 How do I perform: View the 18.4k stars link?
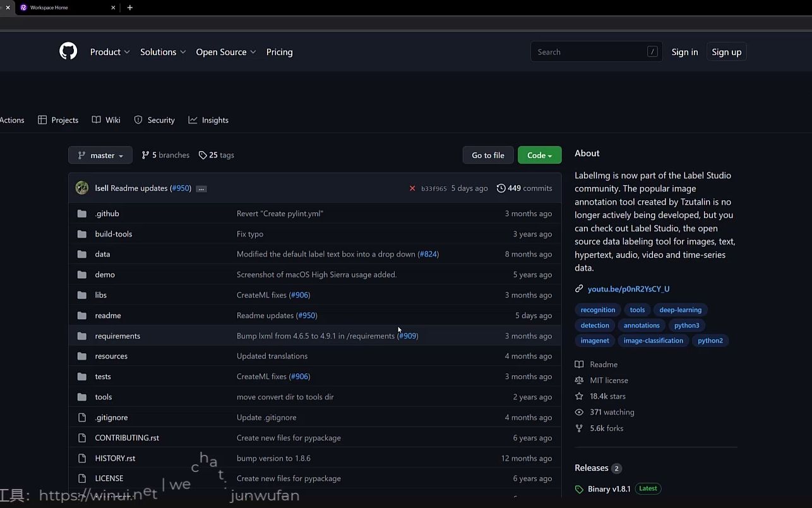point(600,396)
